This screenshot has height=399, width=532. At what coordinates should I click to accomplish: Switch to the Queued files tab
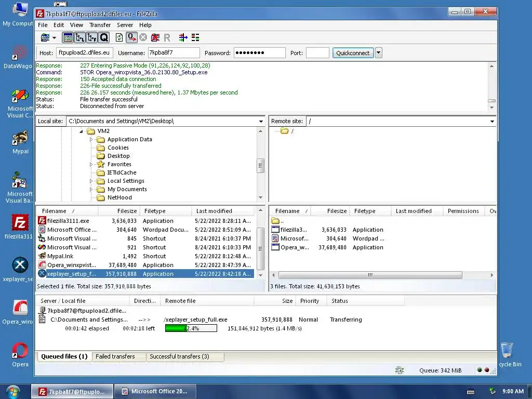point(64,356)
